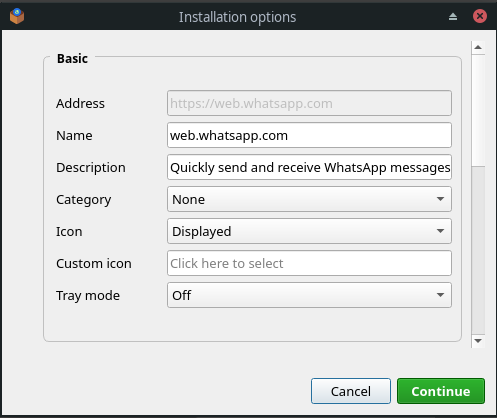
Task: Click the app box icon in title bar
Action: tap(17, 16)
